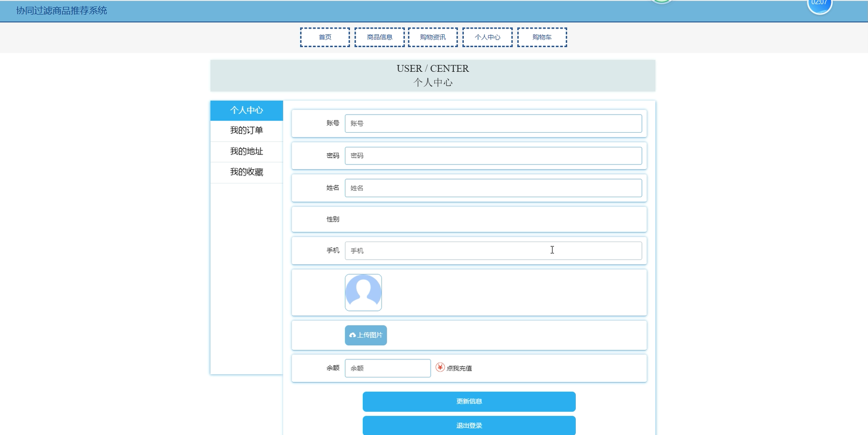Image resolution: width=868 pixels, height=435 pixels.
Task: Focus the 账号 input field
Action: click(493, 123)
